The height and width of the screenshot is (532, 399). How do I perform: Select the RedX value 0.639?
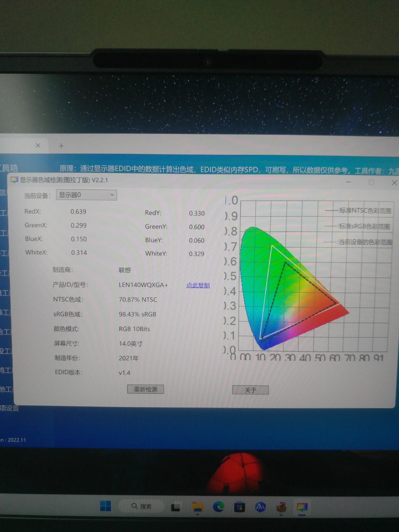(78, 211)
